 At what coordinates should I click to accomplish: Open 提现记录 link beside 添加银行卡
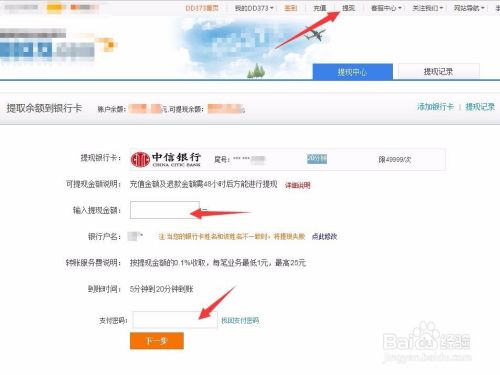pyautogui.click(x=480, y=107)
